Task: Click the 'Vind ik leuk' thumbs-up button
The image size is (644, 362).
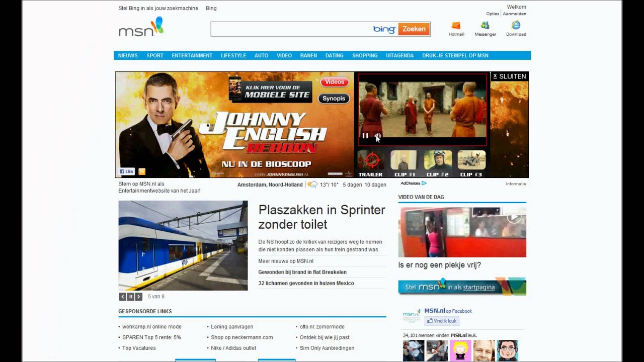Action: 442,321
